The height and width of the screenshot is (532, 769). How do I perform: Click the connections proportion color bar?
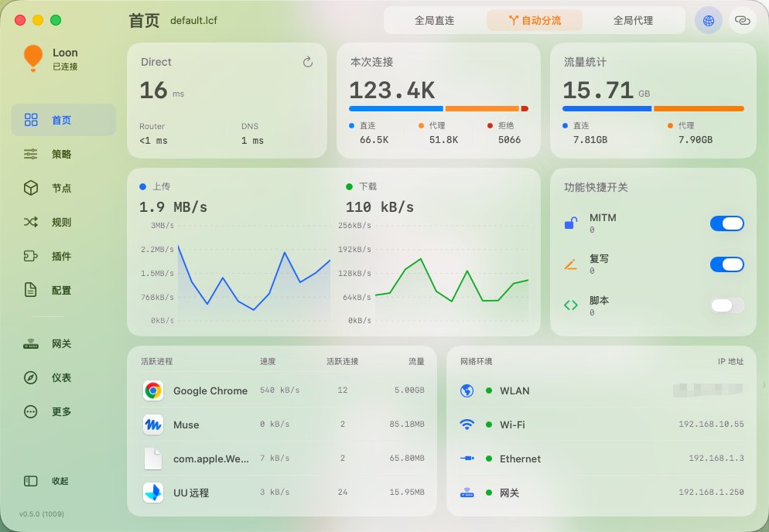439,108
